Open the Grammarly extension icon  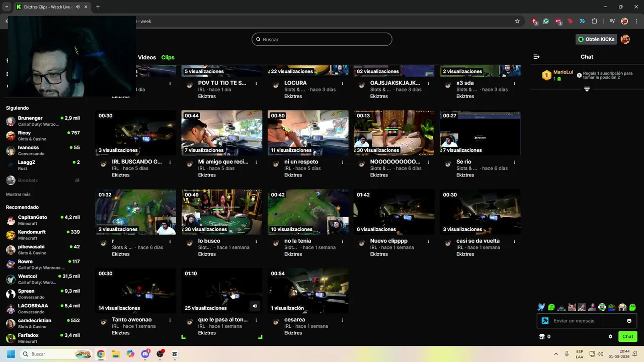point(546,21)
